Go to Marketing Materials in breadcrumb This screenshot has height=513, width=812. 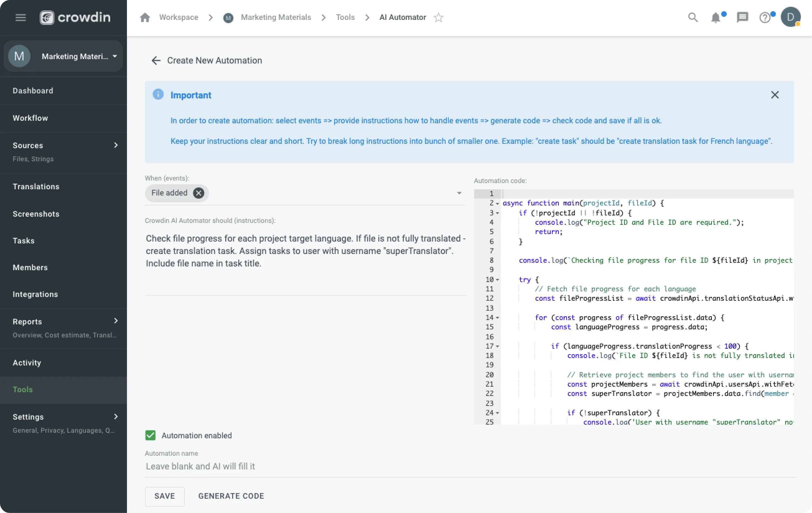(x=276, y=17)
